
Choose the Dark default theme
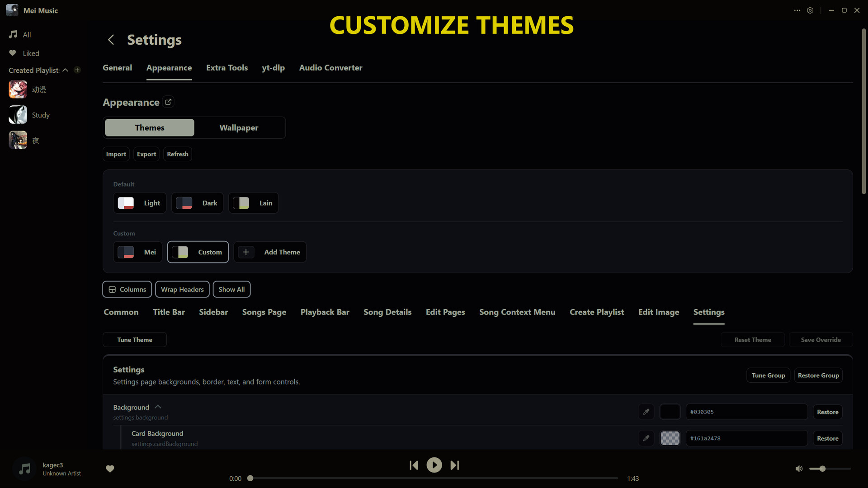[x=197, y=203]
